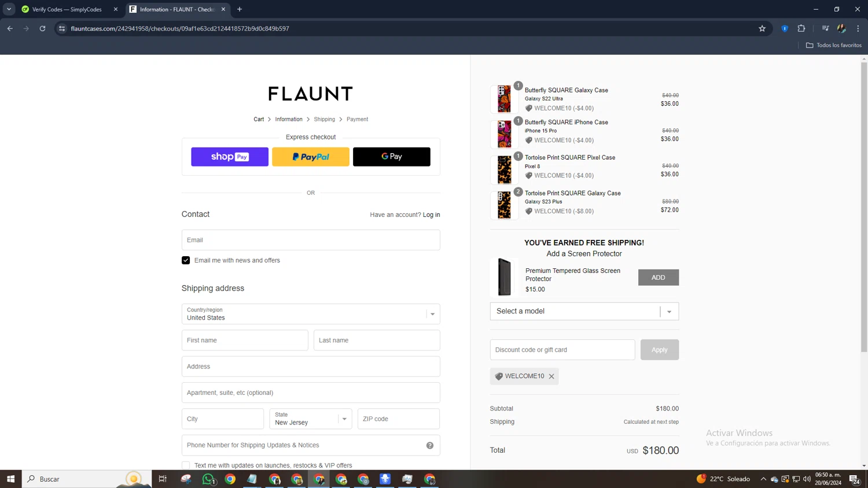Click the help icon in phone number field
The image size is (868, 488).
tap(430, 445)
